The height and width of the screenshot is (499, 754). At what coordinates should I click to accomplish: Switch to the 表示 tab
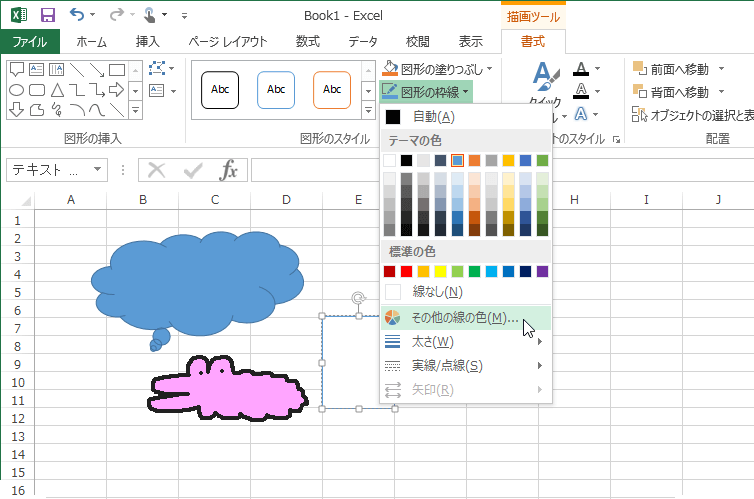470,42
